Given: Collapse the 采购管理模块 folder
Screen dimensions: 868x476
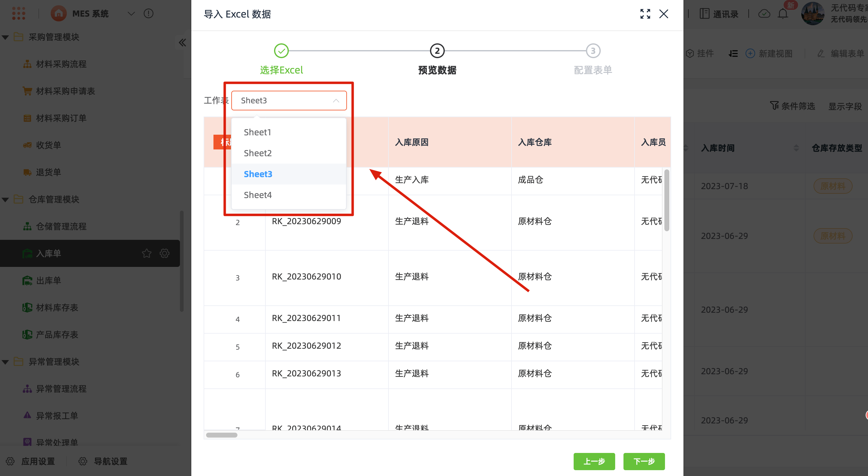Looking at the screenshot, I should 6,37.
